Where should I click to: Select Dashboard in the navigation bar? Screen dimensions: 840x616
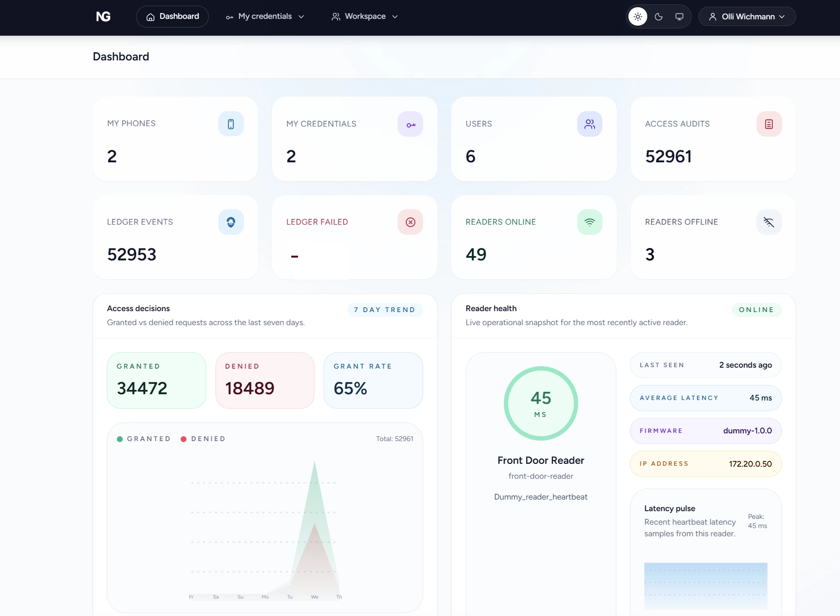172,16
